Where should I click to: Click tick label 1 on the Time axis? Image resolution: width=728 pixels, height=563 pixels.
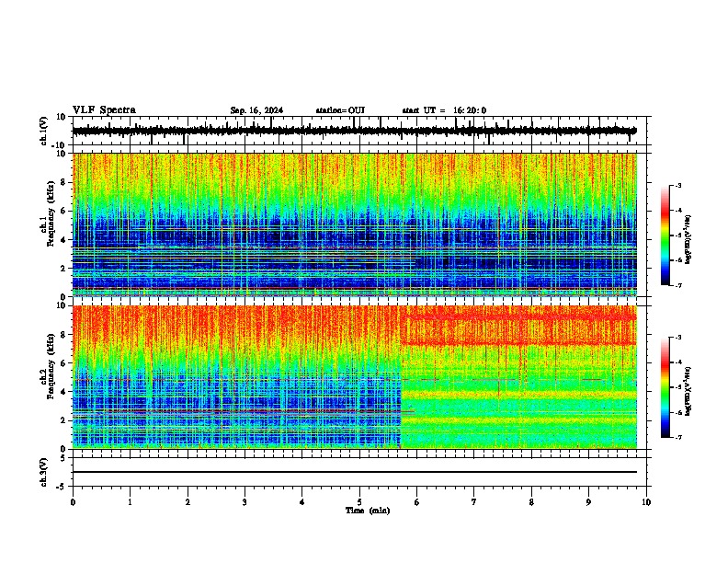(x=130, y=502)
